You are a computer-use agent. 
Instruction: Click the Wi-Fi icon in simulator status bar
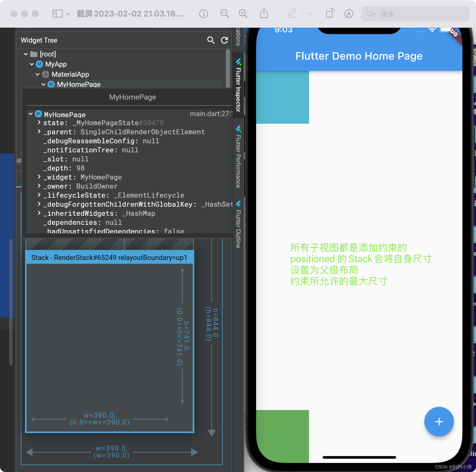pos(432,30)
